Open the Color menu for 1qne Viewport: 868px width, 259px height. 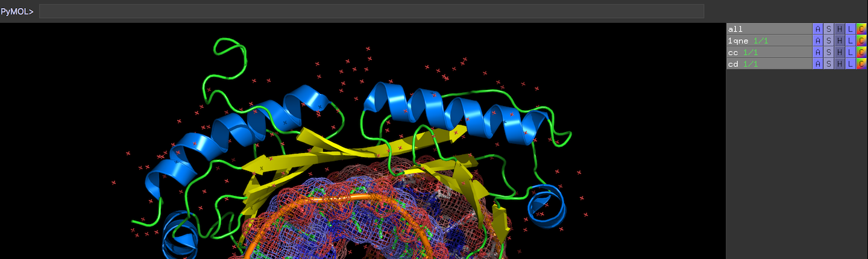861,40
